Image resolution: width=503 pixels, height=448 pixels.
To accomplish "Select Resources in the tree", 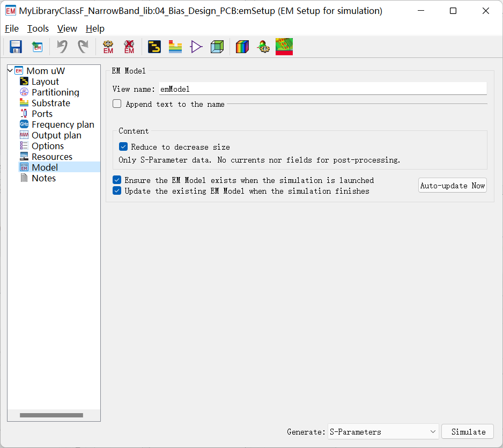I will tap(52, 157).
